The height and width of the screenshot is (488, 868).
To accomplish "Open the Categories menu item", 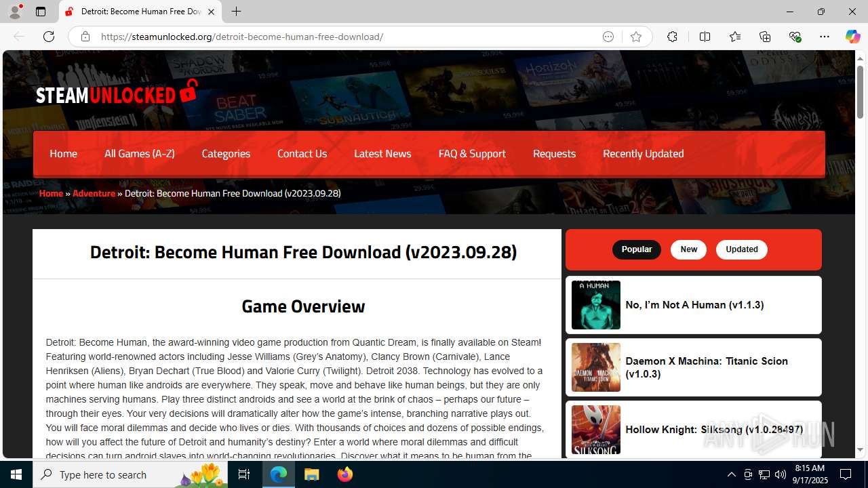I will 226,154.
